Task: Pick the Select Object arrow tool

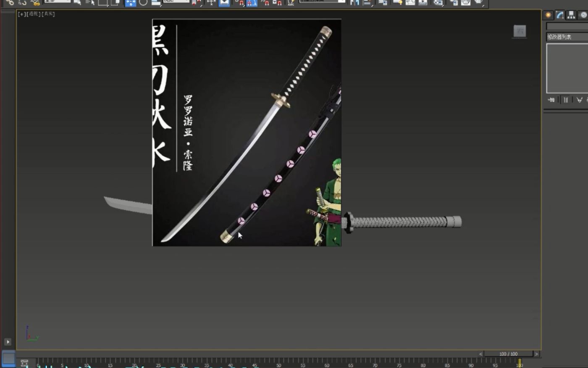Action: pos(77,3)
